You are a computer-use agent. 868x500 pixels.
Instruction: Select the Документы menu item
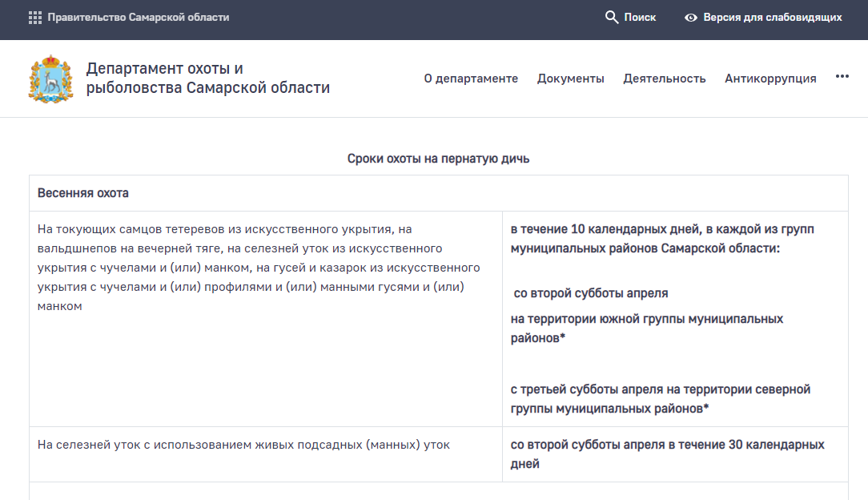point(570,79)
